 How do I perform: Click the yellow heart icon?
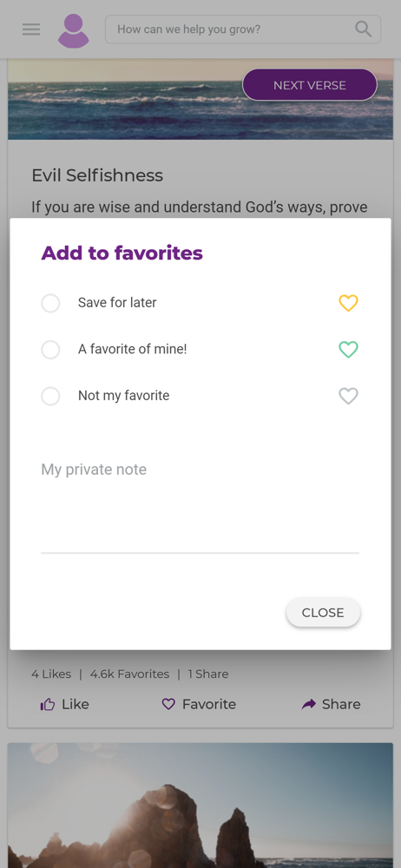348,303
